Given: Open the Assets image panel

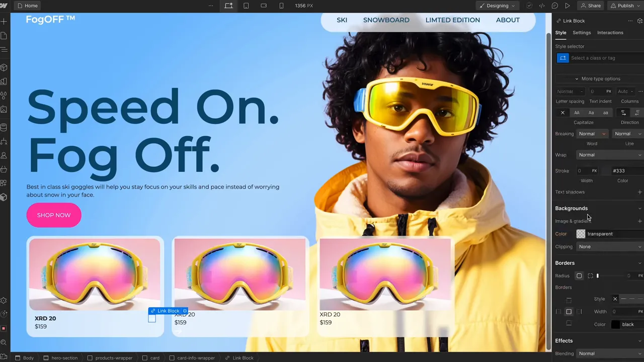Looking at the screenshot, I should pos(4,110).
